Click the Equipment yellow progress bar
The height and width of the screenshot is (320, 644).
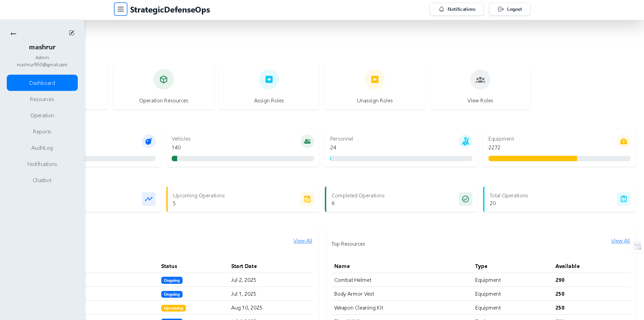click(532, 158)
